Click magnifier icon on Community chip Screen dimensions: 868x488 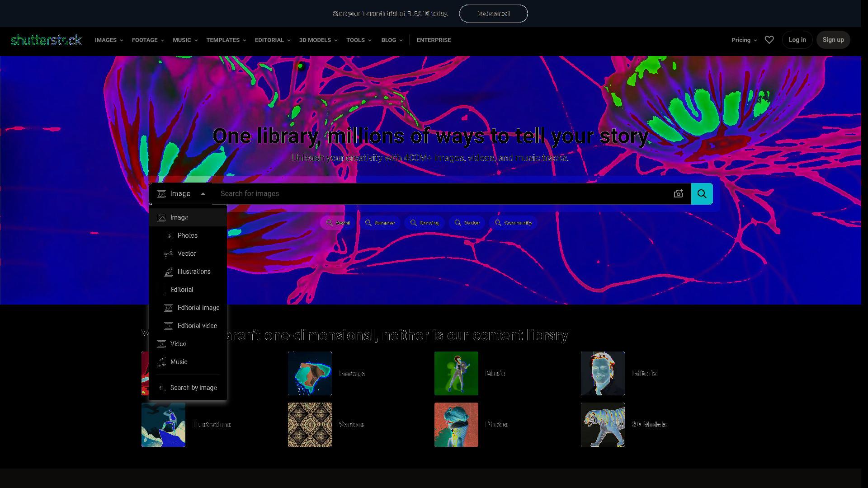[498, 223]
